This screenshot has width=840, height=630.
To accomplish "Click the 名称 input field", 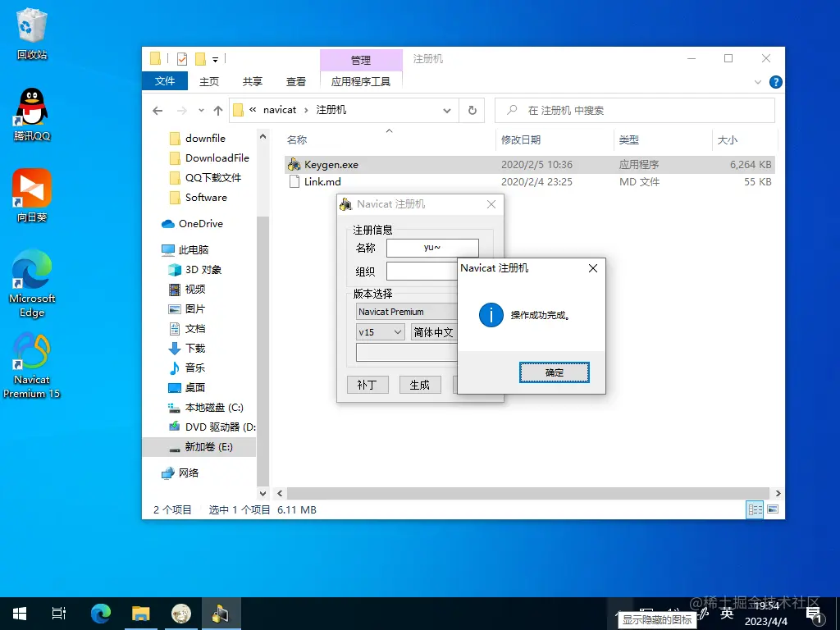I will click(x=432, y=248).
